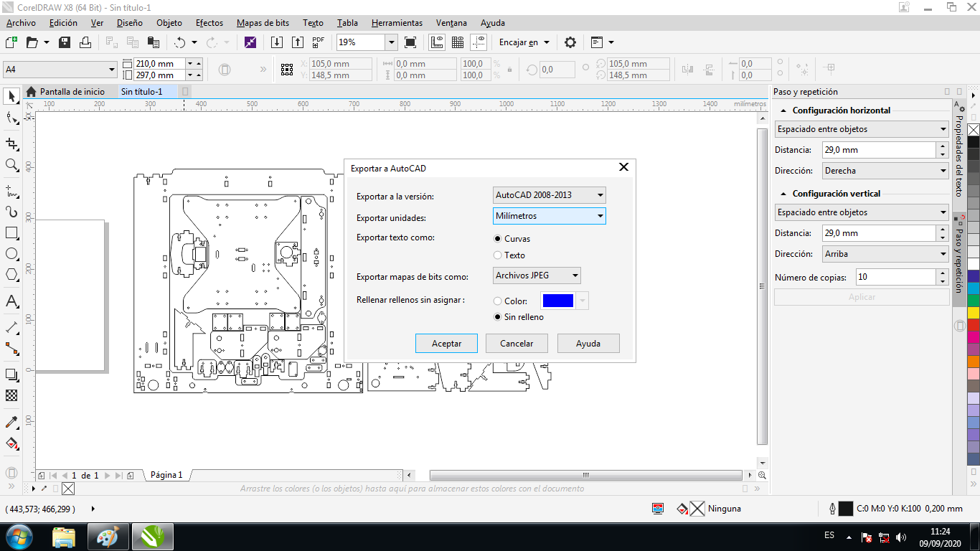The image size is (980, 551).
Task: Expand the Milímetros units dropdown
Action: click(x=549, y=216)
